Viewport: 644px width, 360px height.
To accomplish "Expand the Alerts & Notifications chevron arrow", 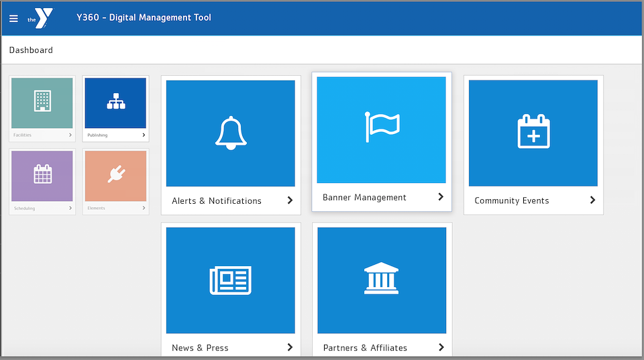I will (290, 200).
